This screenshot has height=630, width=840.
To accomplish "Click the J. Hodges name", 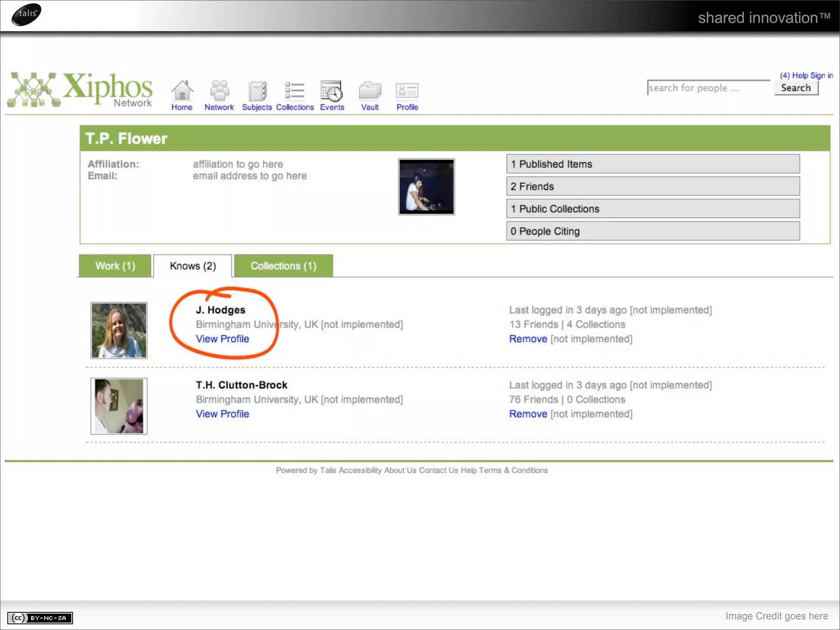I will (x=221, y=310).
